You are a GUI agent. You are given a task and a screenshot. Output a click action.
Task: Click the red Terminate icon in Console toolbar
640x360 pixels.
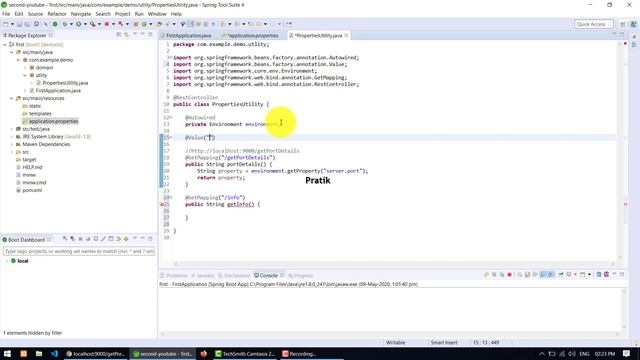tap(509, 275)
